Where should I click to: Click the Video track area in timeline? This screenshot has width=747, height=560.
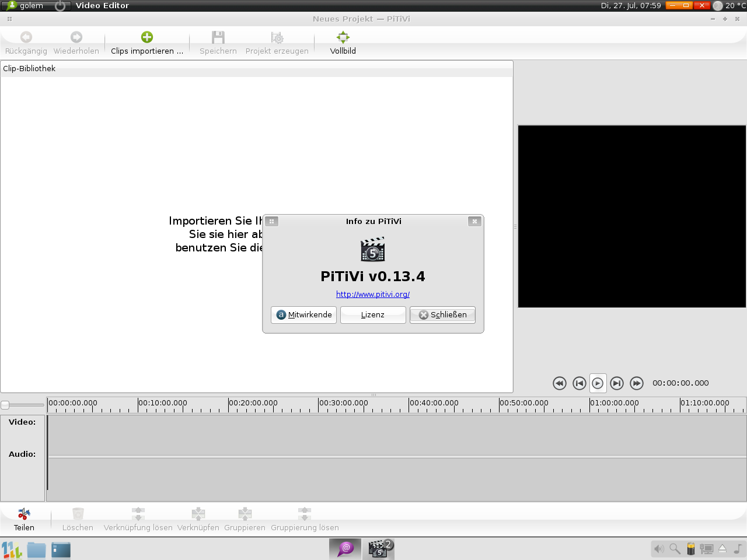click(396, 435)
